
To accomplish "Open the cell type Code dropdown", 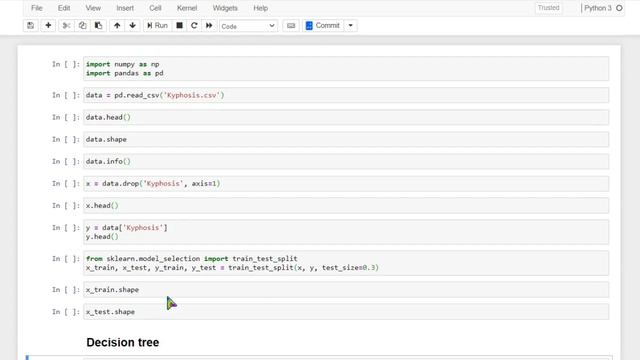I will (x=248, y=26).
